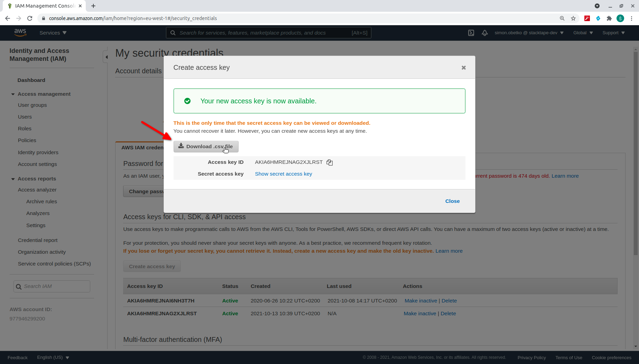Open Archive rules in sidebar
Screen dimensions: 639x364
(41, 202)
